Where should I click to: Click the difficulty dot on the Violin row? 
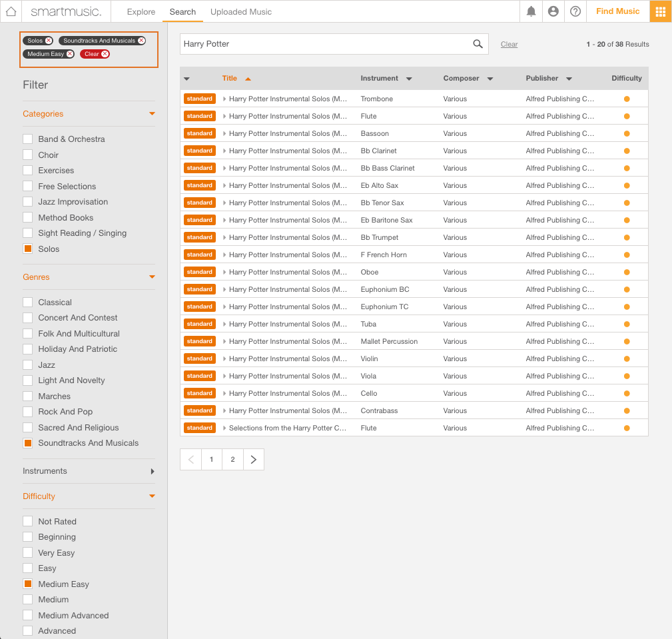coord(627,358)
